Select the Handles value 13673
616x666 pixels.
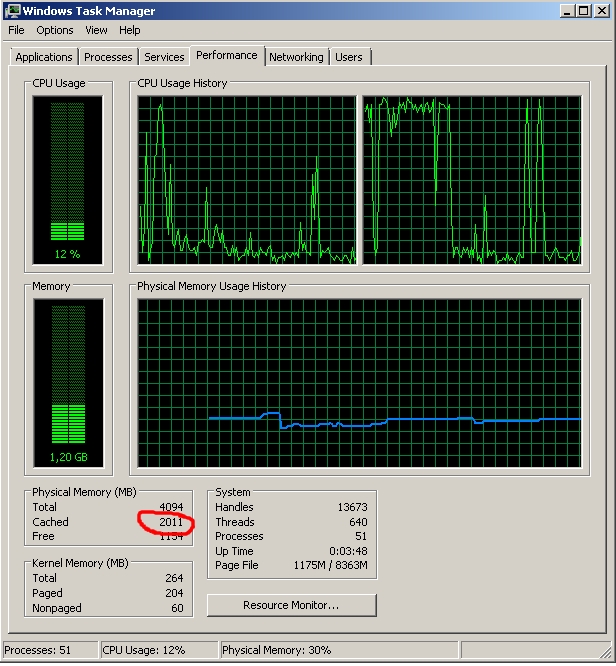click(353, 507)
